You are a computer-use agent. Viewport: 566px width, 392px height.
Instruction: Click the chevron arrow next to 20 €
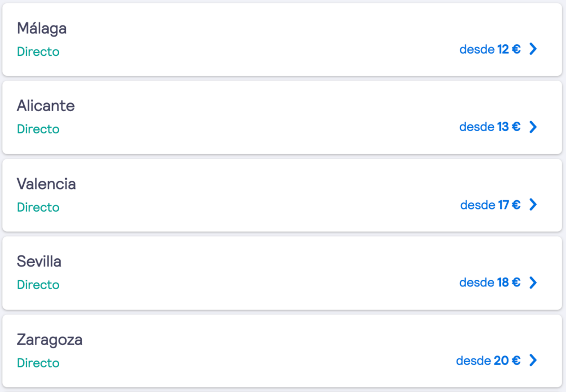533,360
